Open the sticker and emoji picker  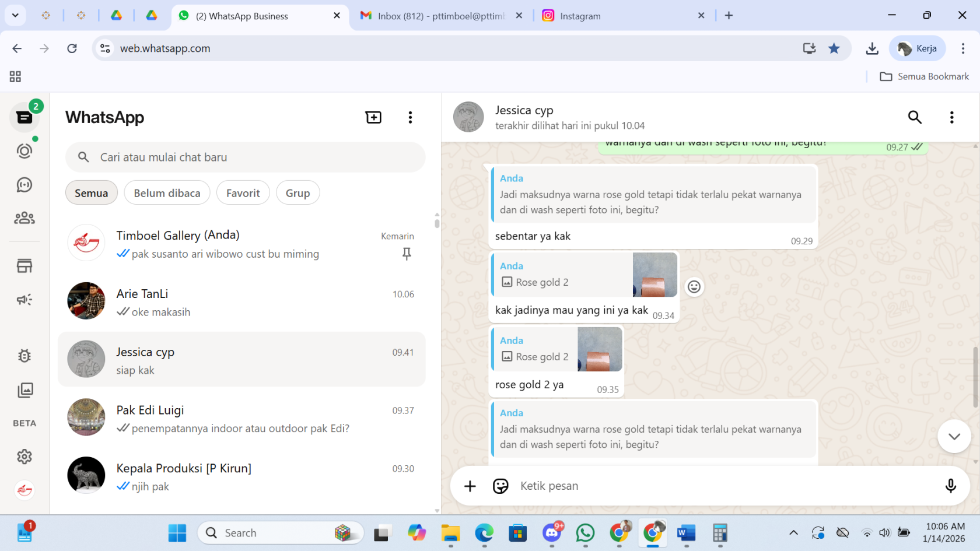[501, 485]
